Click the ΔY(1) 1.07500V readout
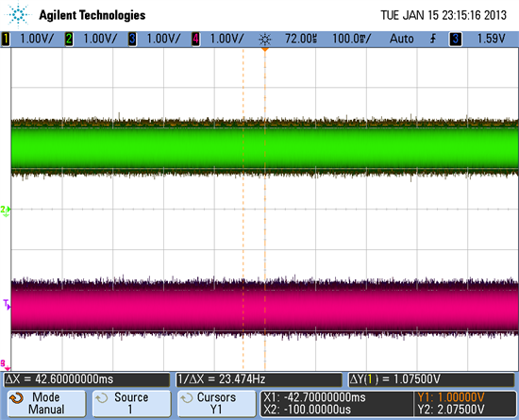519x420 pixels. [431, 379]
